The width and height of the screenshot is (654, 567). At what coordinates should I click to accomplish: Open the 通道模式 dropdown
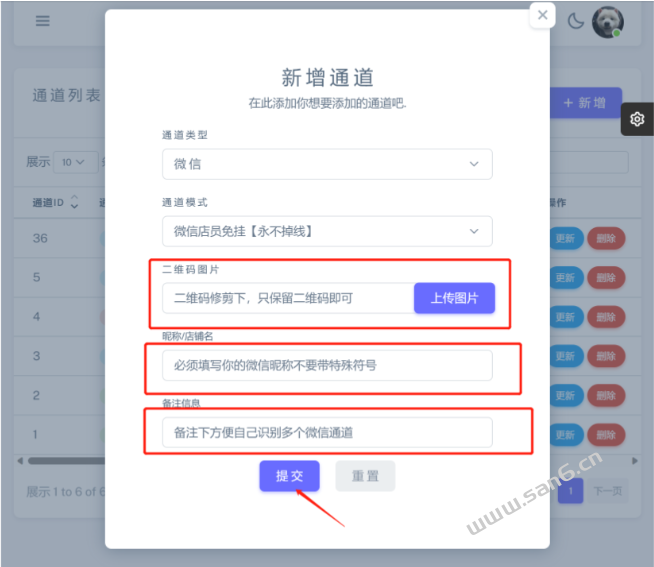coord(327,231)
